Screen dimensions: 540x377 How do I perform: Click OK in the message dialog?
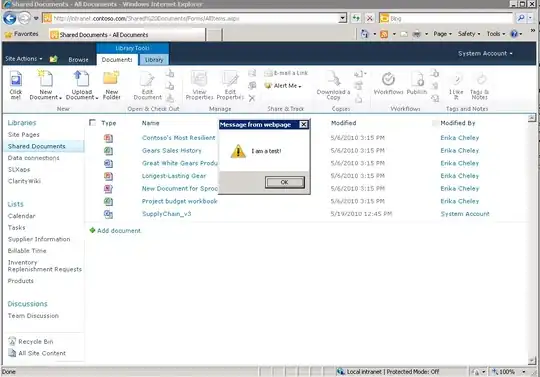(285, 182)
